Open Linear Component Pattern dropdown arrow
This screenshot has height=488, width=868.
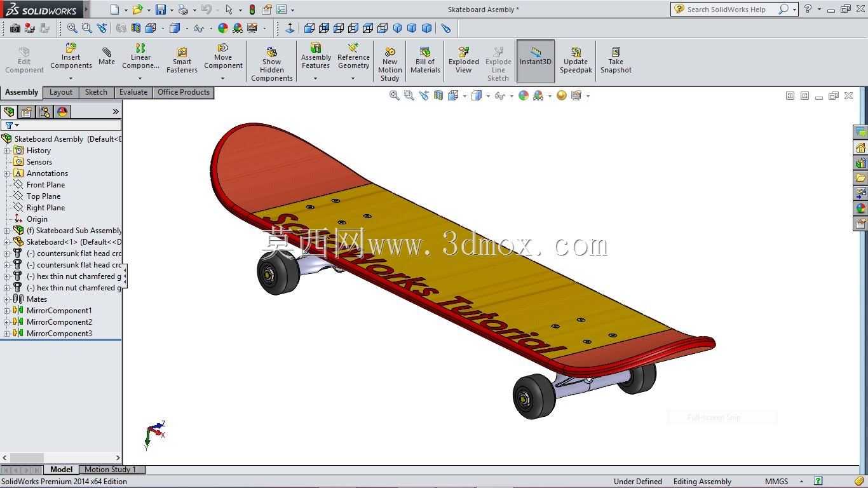140,78
